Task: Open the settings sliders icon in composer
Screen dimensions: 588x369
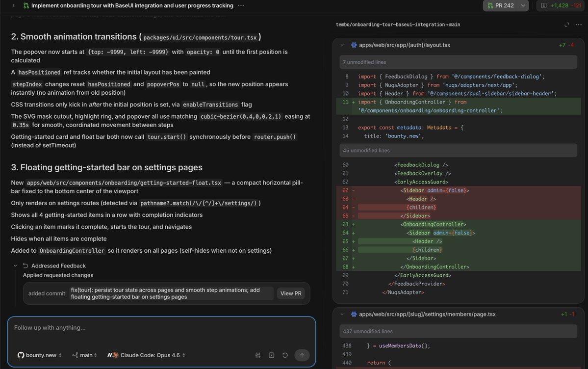Action: coord(258,355)
